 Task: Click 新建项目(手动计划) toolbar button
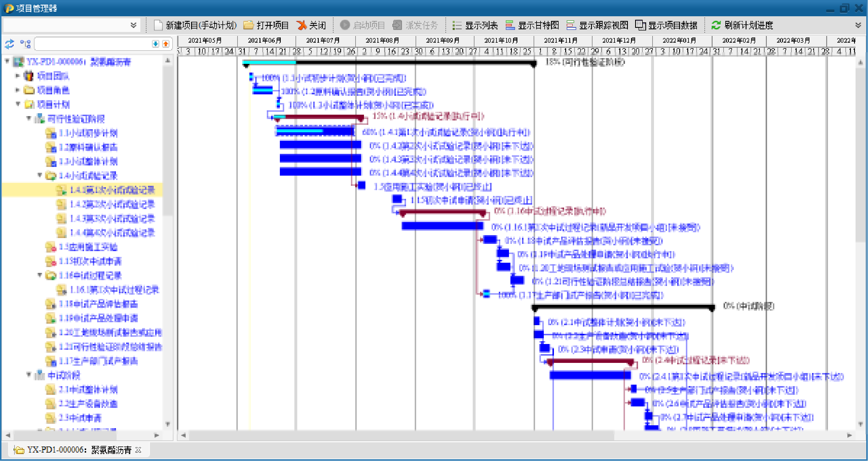(x=195, y=25)
